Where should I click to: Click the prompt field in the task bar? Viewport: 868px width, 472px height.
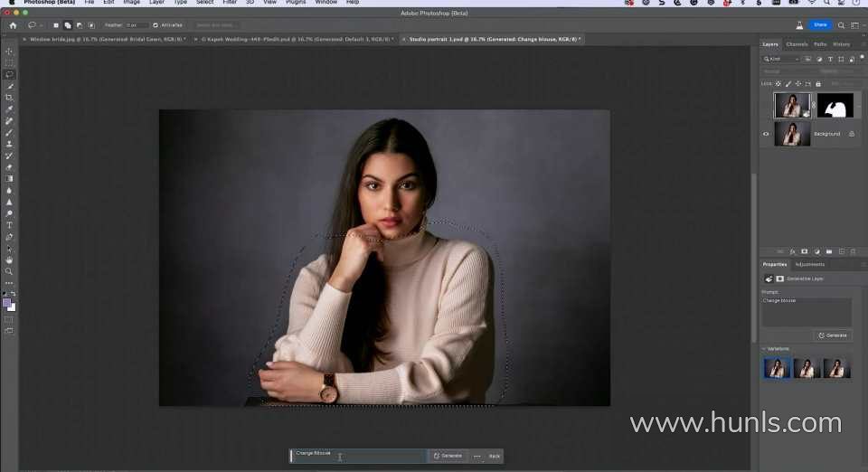click(x=359, y=456)
